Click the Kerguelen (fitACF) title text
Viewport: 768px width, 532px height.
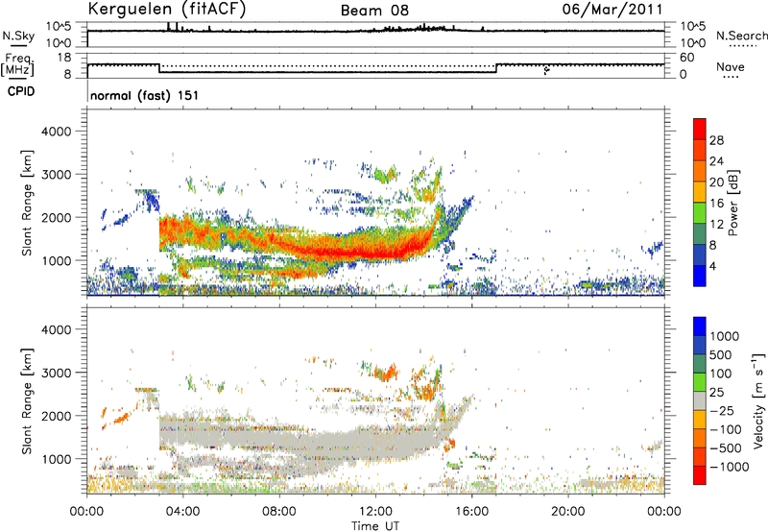pyautogui.click(x=166, y=9)
